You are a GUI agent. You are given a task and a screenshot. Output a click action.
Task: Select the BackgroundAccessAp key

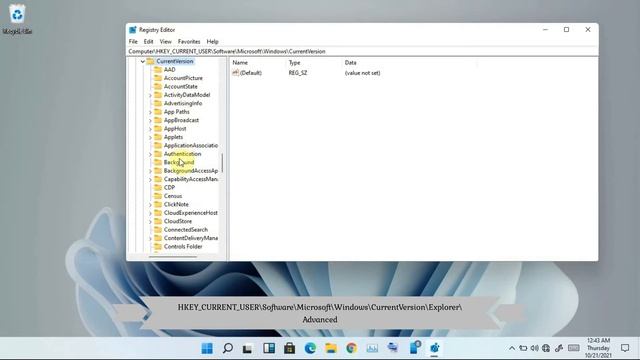191,171
